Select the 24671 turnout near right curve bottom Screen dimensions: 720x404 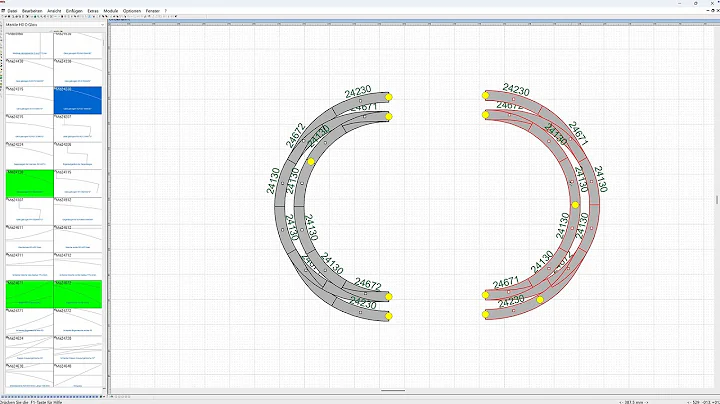click(x=508, y=292)
